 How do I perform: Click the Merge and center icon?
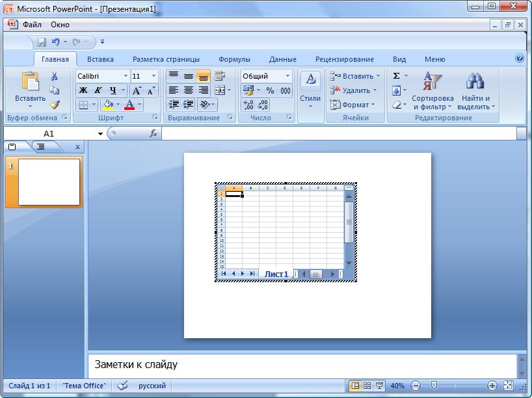click(x=220, y=90)
